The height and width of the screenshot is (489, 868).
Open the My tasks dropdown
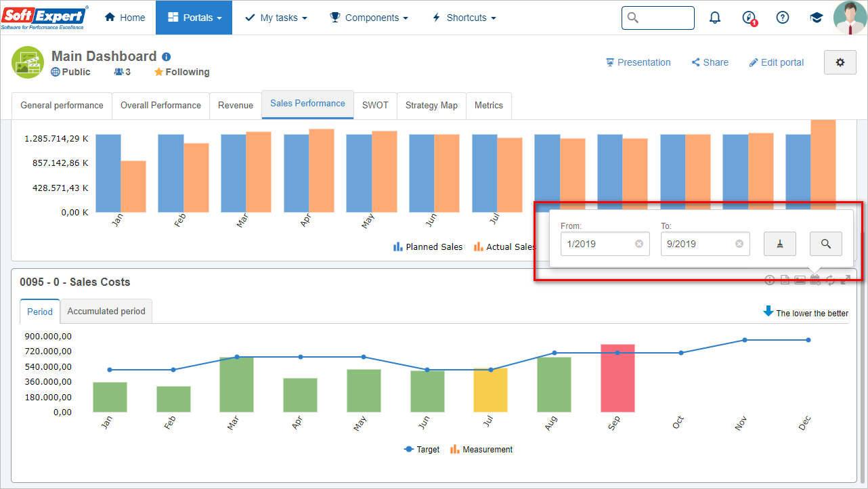276,18
